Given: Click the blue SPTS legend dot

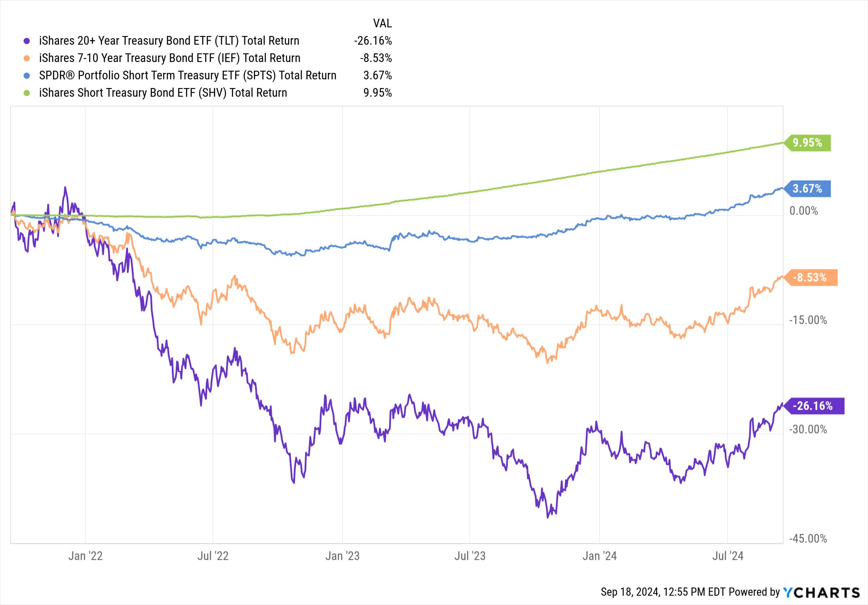Looking at the screenshot, I should tap(27, 75).
